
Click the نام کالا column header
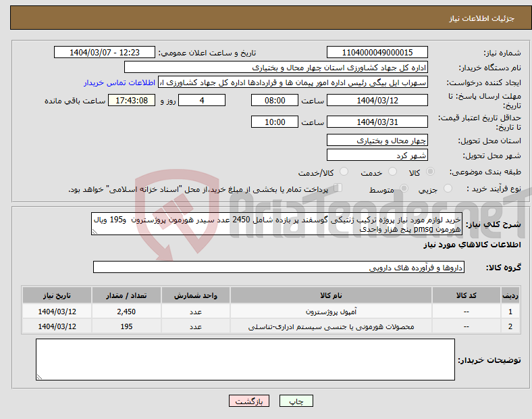(331, 295)
